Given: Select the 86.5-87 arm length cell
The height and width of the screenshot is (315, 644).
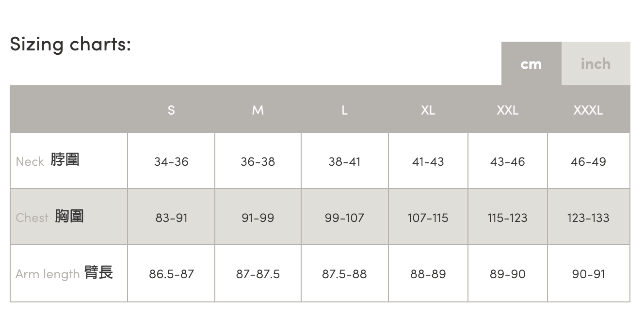Looking at the screenshot, I should [171, 274].
